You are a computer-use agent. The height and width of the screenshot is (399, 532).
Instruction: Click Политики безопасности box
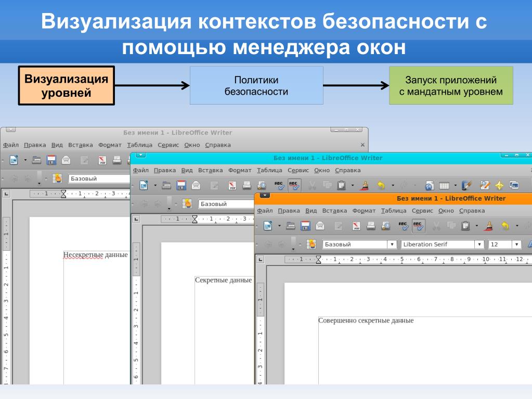pyautogui.click(x=256, y=85)
